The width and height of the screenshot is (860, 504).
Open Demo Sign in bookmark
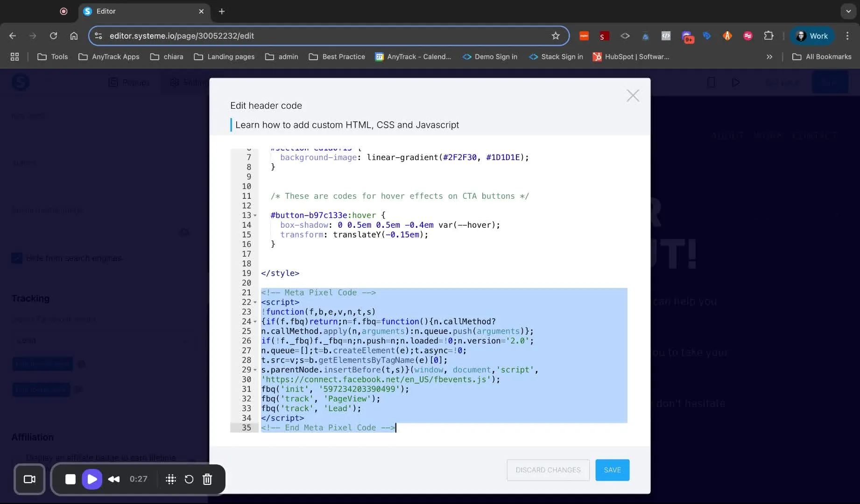point(490,56)
